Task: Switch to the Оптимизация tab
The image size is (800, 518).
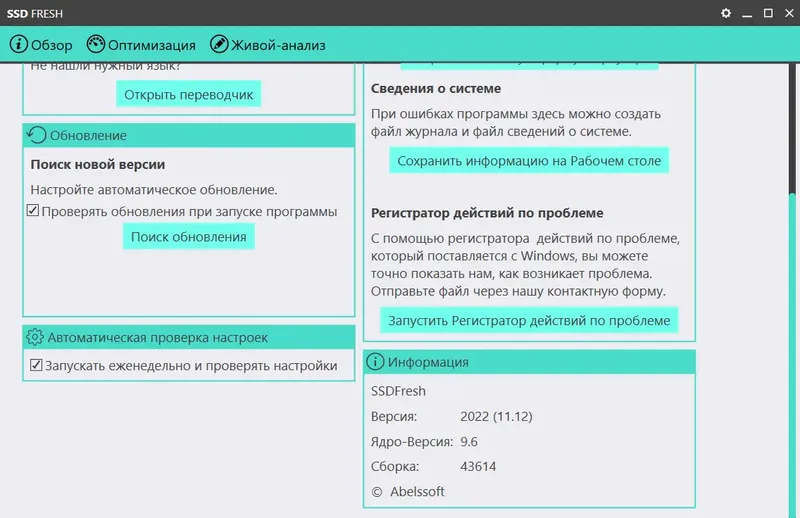Action: pyautogui.click(x=141, y=45)
